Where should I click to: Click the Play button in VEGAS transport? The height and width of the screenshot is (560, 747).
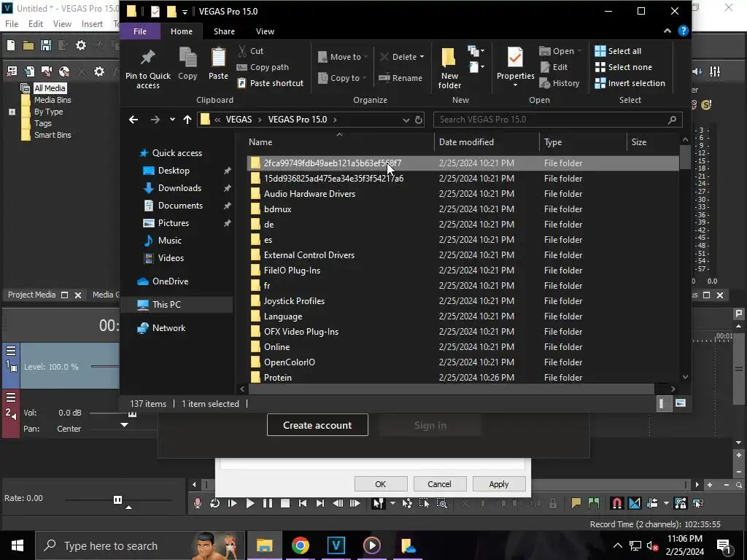pyautogui.click(x=249, y=503)
